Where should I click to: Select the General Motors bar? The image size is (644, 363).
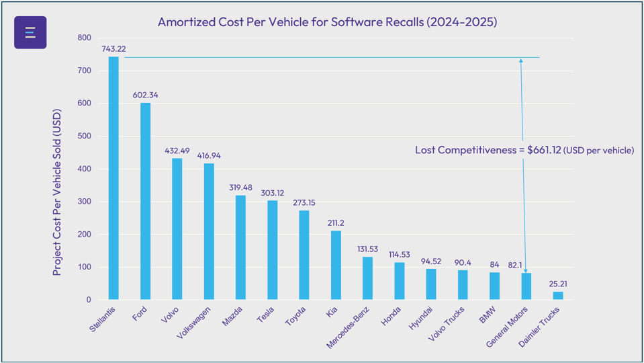click(x=526, y=286)
